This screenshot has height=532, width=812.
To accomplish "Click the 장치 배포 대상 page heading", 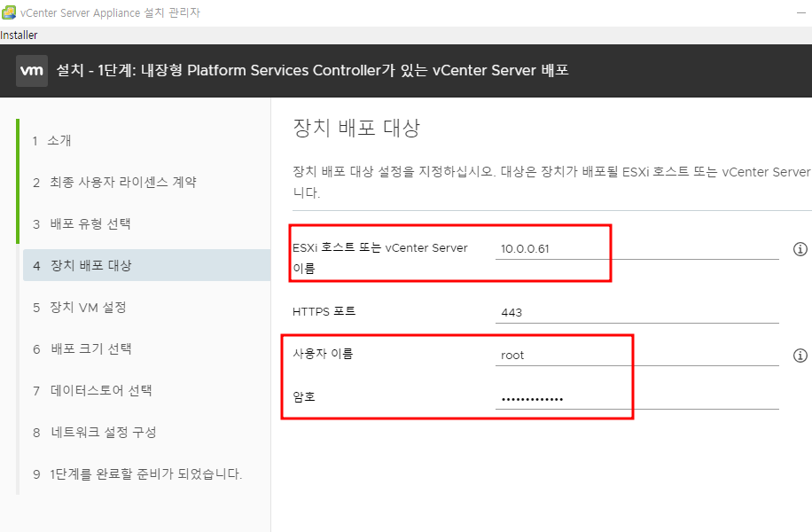I will pyautogui.click(x=356, y=128).
